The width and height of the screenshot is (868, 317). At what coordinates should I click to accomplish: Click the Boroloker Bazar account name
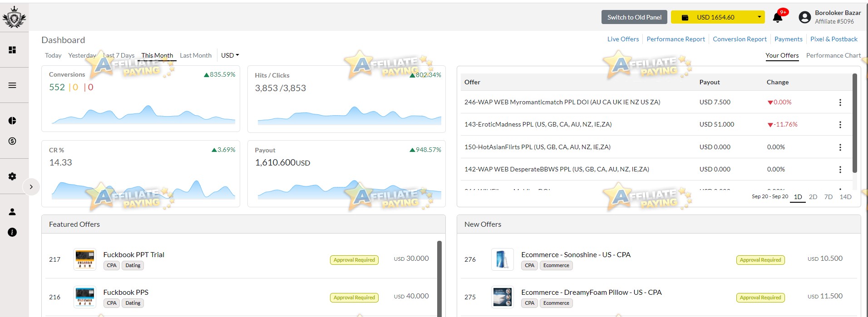(x=838, y=13)
